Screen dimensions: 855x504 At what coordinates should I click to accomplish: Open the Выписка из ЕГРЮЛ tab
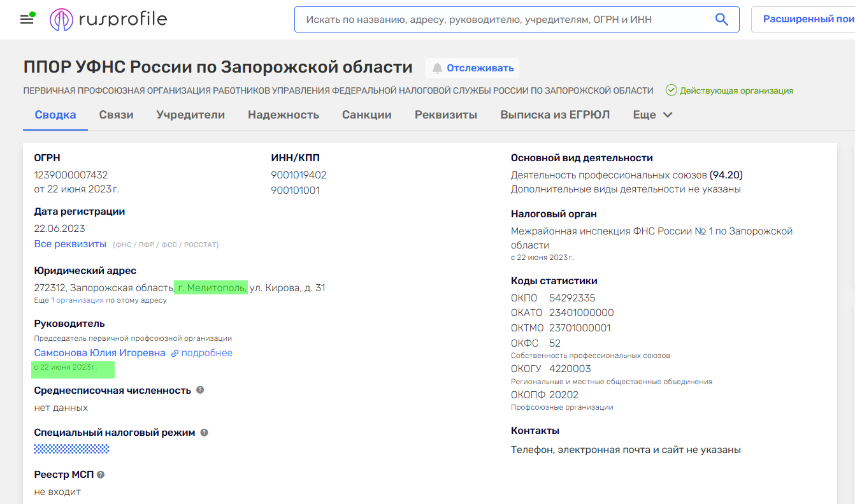[x=554, y=115]
